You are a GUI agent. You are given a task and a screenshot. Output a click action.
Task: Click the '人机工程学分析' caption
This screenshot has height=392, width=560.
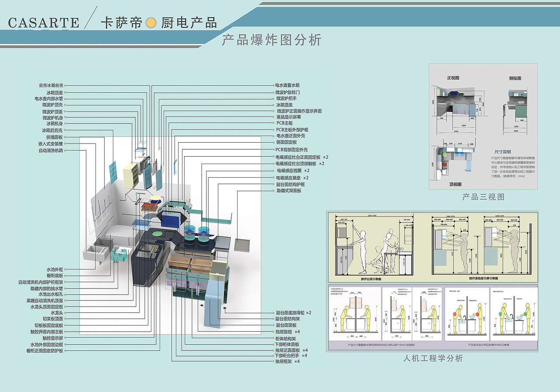(433, 358)
